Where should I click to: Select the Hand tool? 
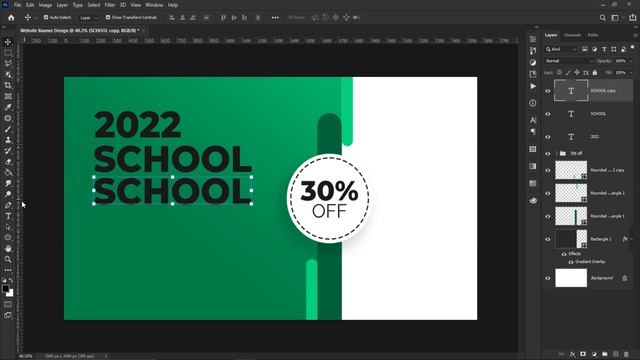point(8,249)
